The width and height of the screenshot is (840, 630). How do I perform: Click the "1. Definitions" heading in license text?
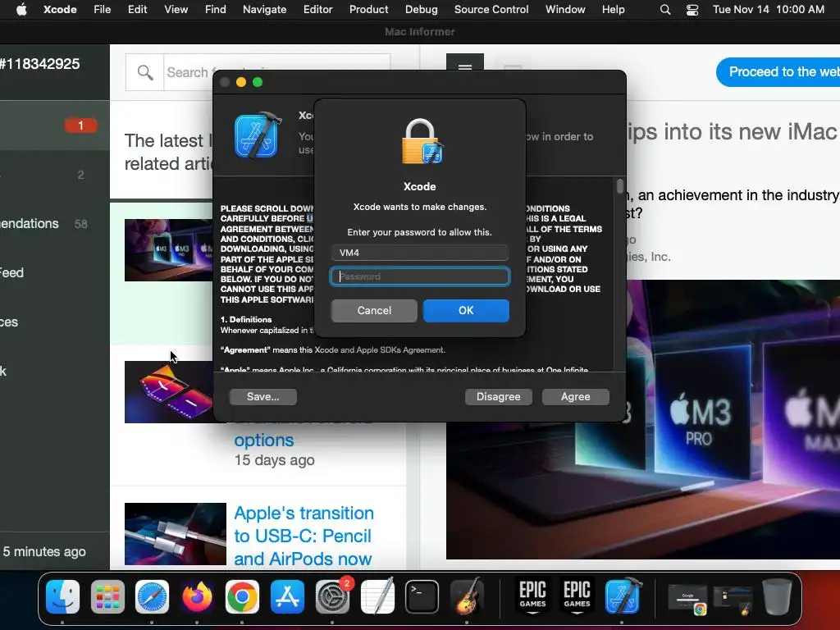point(246,320)
